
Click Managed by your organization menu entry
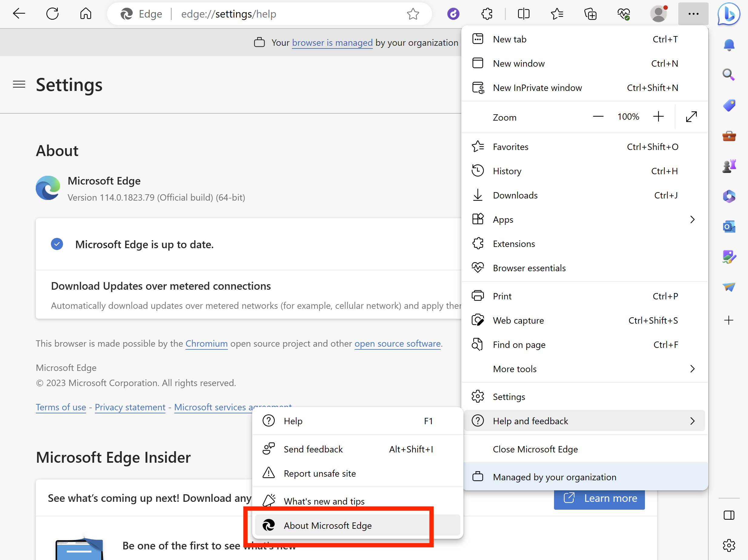pos(585,477)
